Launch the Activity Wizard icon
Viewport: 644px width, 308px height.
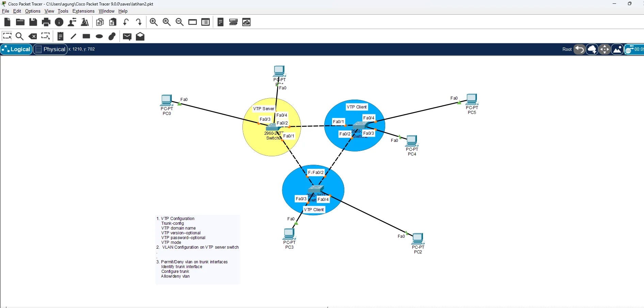85,22
